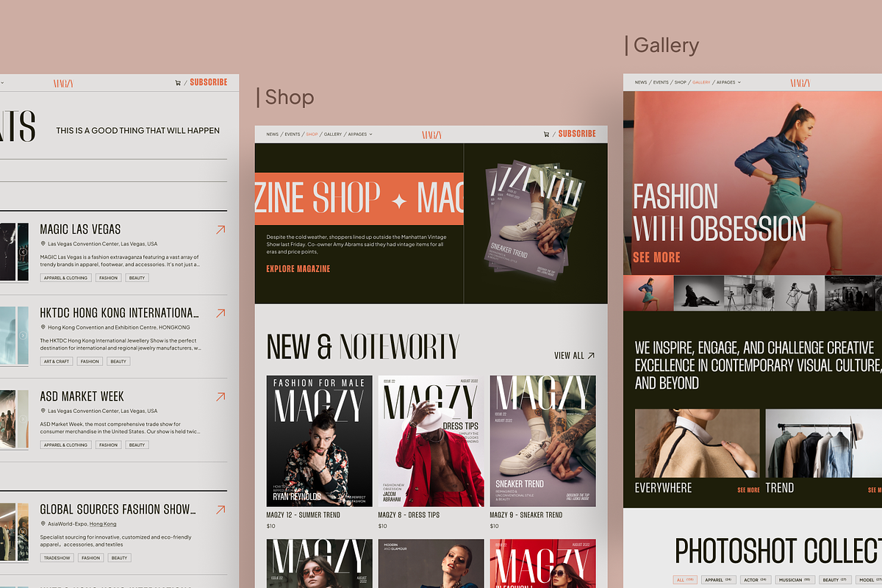Viewport: 882px width, 588px height.
Task: Select Gallery in Gallery page navigation
Action: 701,82
